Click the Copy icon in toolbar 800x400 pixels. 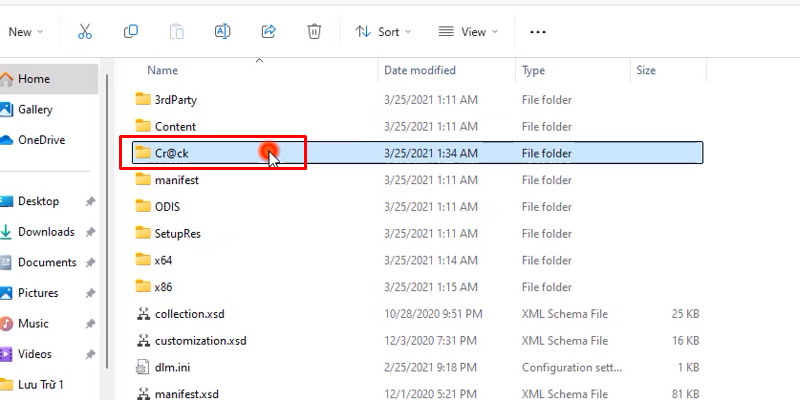point(131,32)
